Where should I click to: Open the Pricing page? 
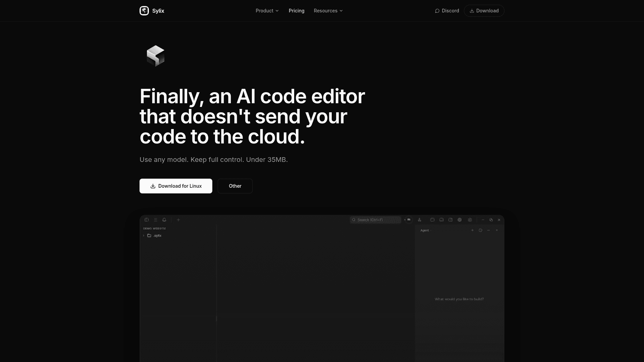(297, 11)
